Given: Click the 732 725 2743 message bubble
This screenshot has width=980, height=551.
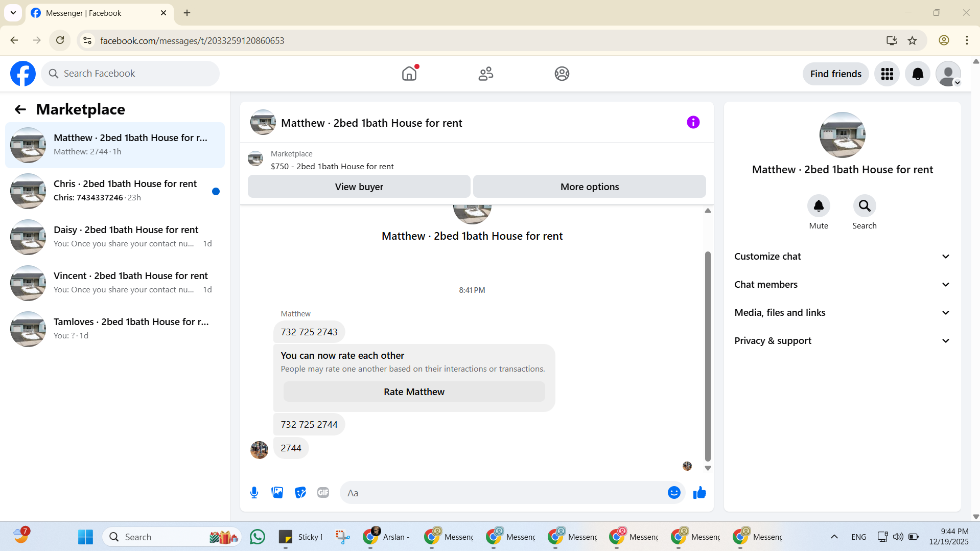Looking at the screenshot, I should click(309, 332).
